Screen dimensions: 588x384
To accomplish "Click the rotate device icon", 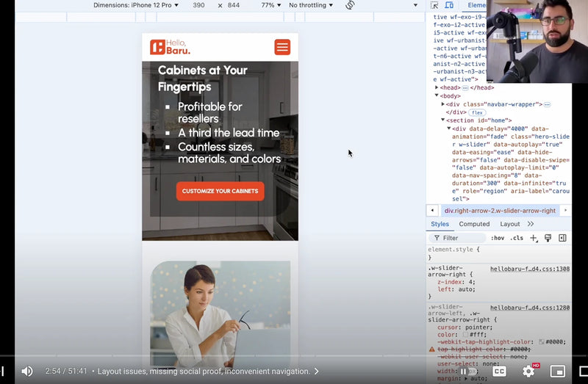I will (x=350, y=5).
